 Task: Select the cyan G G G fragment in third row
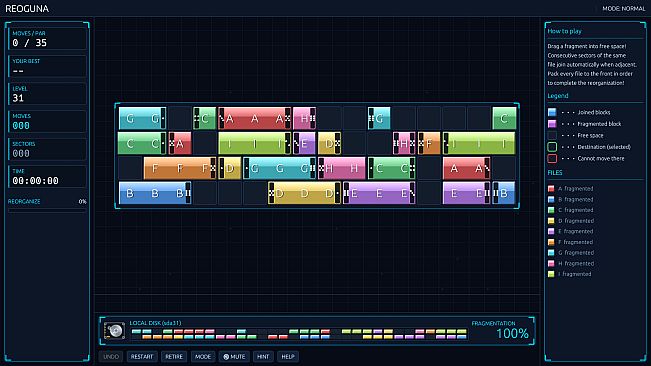click(x=279, y=168)
